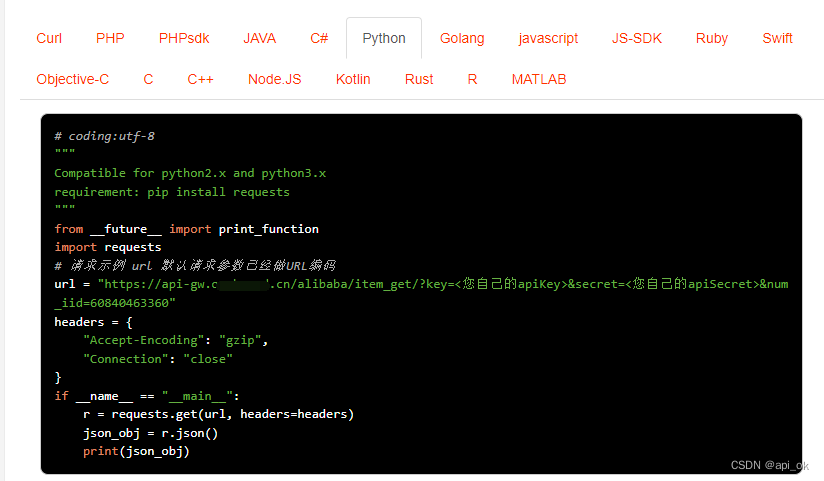Click the 'print(json_obj)' line
The image size is (824, 481).
(136, 452)
